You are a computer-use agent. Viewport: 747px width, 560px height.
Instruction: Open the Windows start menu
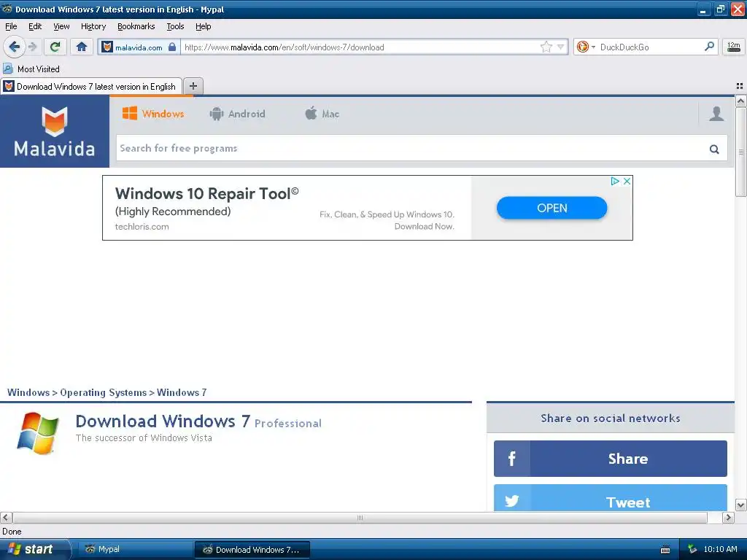(34, 550)
